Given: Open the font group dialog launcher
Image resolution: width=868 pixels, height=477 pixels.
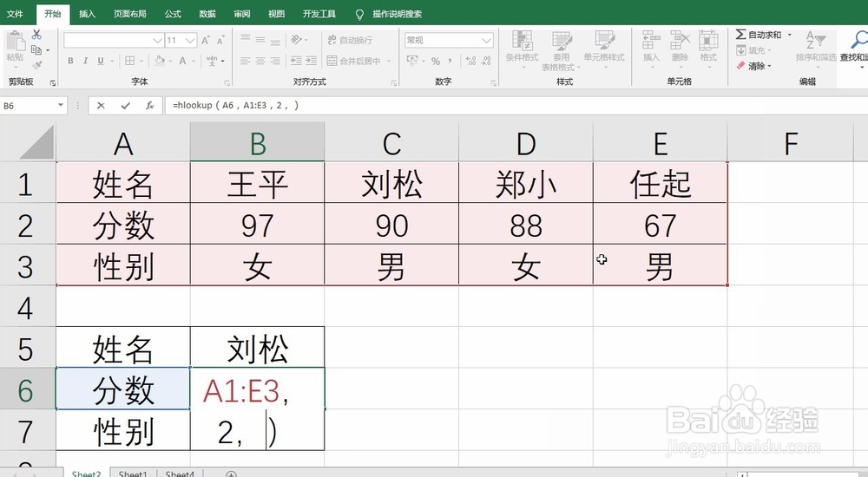Looking at the screenshot, I should pyautogui.click(x=227, y=83).
